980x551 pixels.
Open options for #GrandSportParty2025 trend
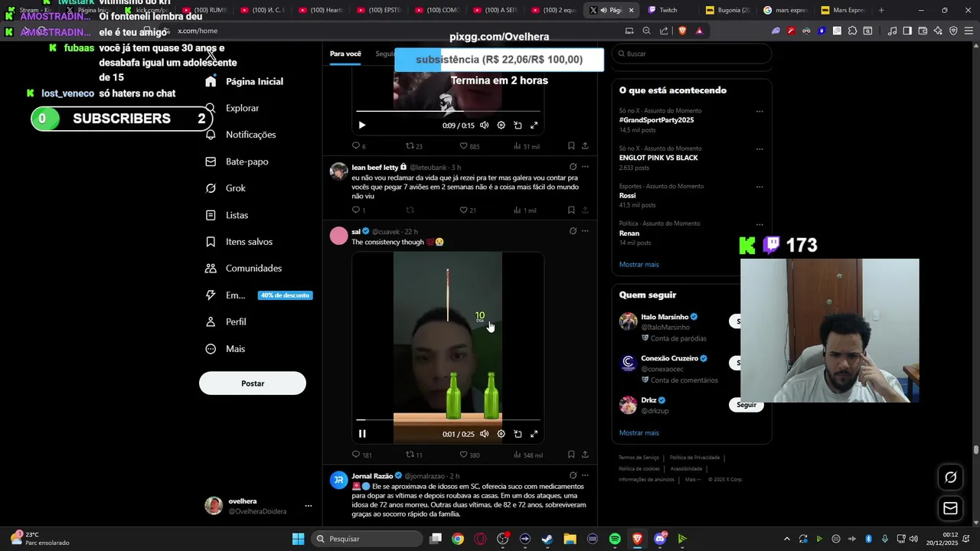[x=759, y=111]
